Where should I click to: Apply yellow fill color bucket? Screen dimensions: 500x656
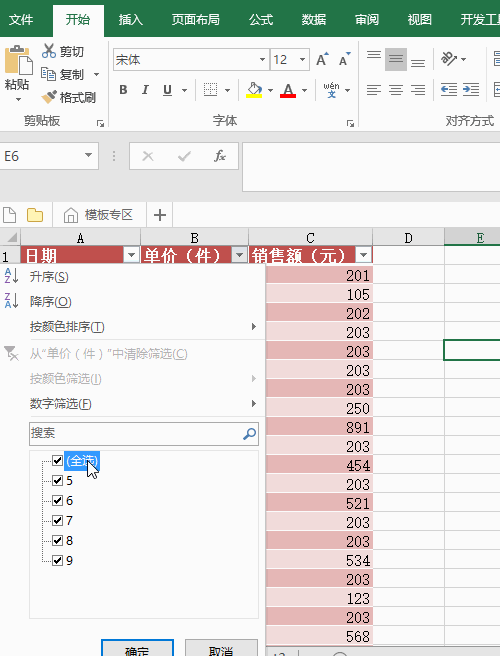click(254, 90)
